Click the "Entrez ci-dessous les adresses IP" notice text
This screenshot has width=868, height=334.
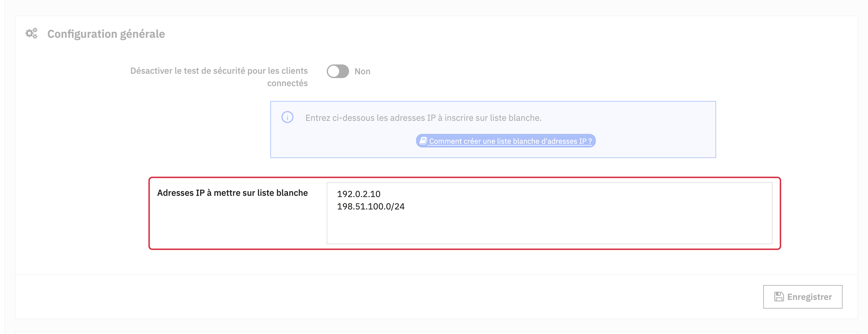[423, 118]
